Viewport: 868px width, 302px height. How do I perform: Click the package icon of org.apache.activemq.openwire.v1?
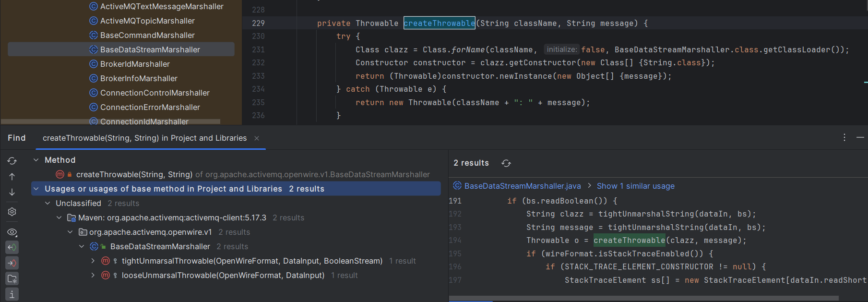(83, 232)
